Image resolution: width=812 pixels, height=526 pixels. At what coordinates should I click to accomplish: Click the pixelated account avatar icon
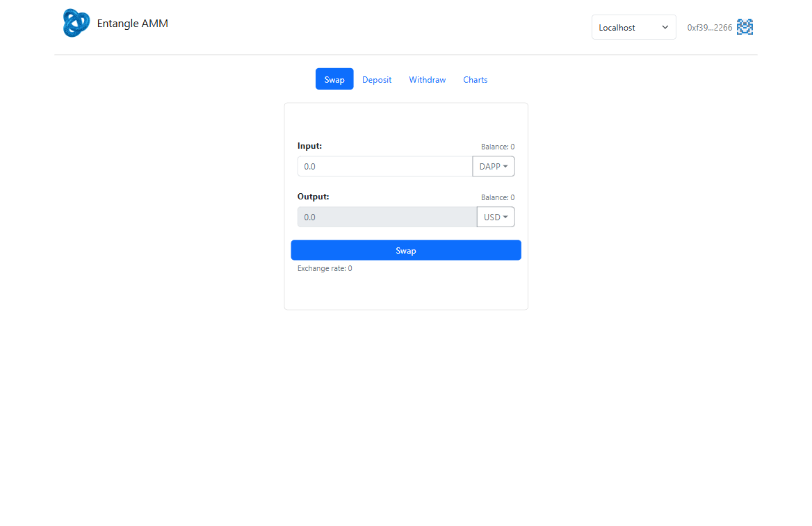pos(745,27)
